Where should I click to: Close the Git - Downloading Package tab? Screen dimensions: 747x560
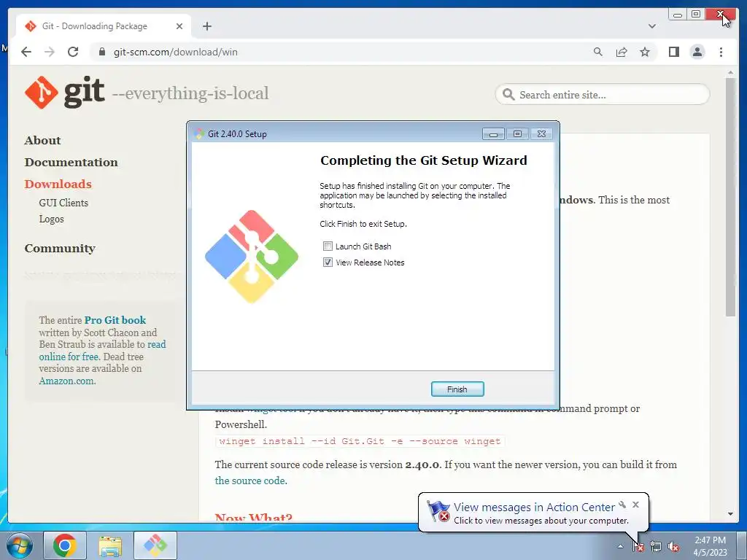point(179,26)
